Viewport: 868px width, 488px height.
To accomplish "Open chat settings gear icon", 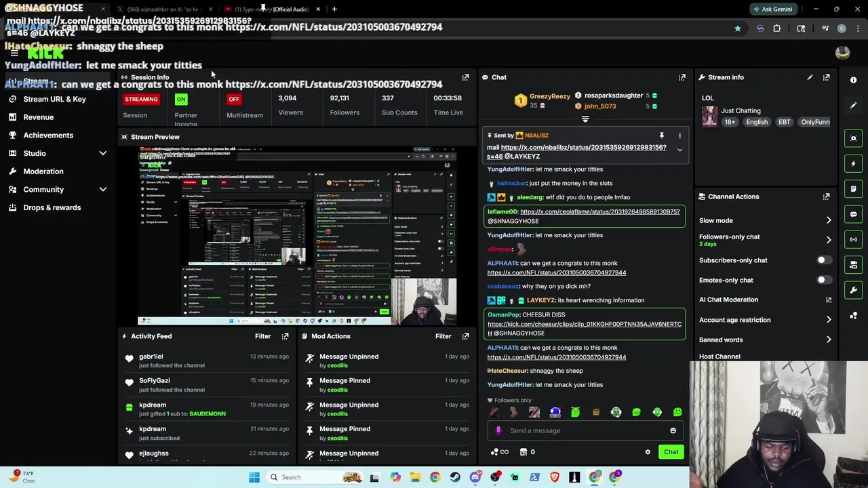I will [648, 452].
